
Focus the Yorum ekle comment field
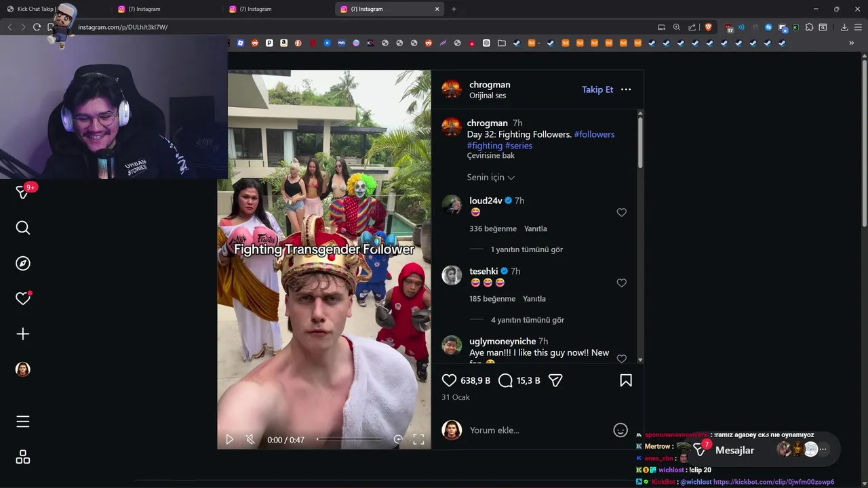[x=539, y=430]
